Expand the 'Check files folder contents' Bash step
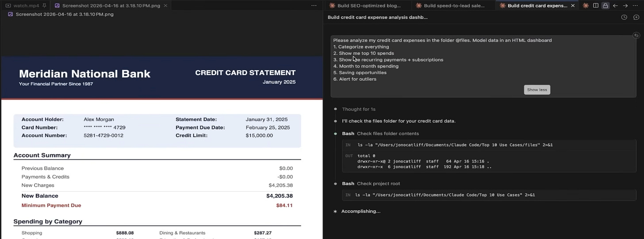The image size is (644, 239). [380, 133]
